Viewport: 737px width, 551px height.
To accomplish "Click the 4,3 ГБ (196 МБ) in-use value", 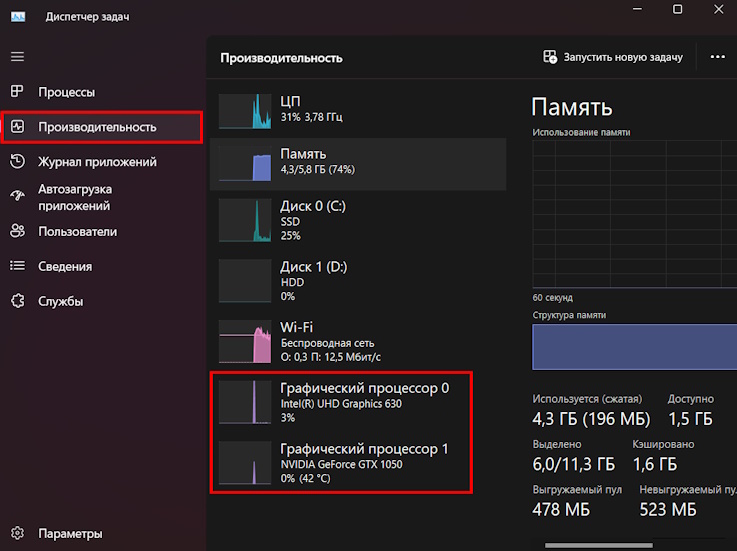I will click(x=591, y=418).
